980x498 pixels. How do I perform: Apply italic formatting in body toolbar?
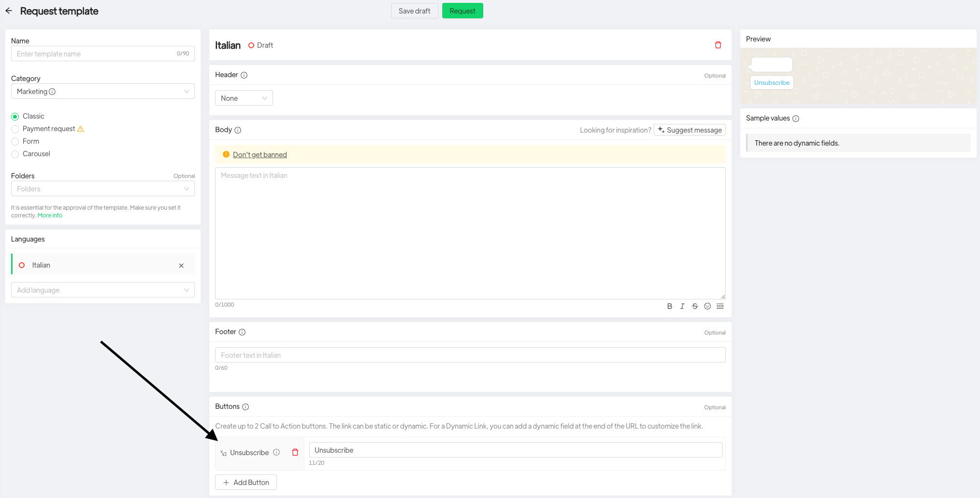tap(682, 306)
